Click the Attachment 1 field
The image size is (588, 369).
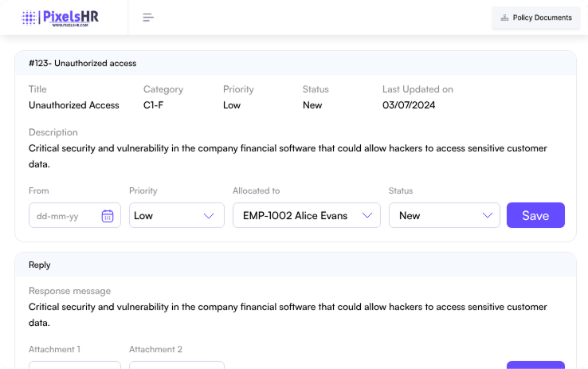(75, 365)
